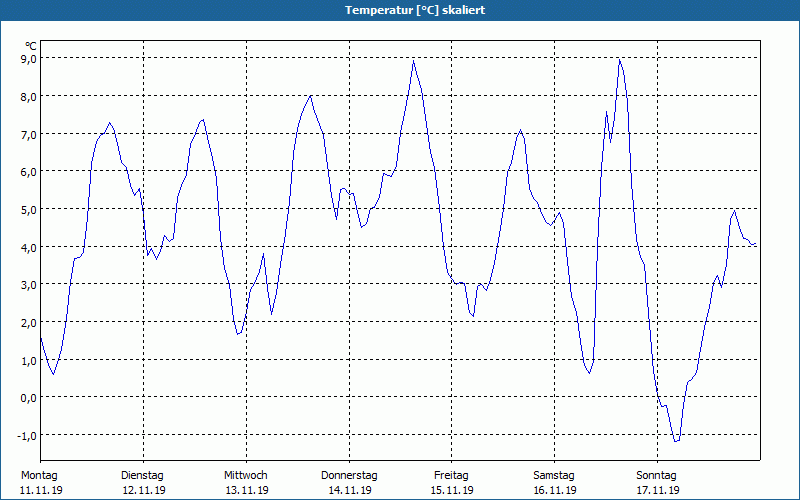Click the 0,0 y-axis label
Screen dimensions: 800x500
click(x=29, y=397)
